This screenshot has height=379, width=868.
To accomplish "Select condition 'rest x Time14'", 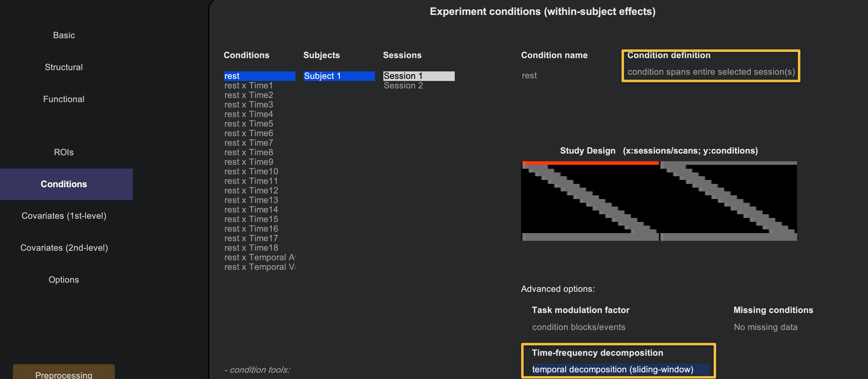I will click(260, 210).
